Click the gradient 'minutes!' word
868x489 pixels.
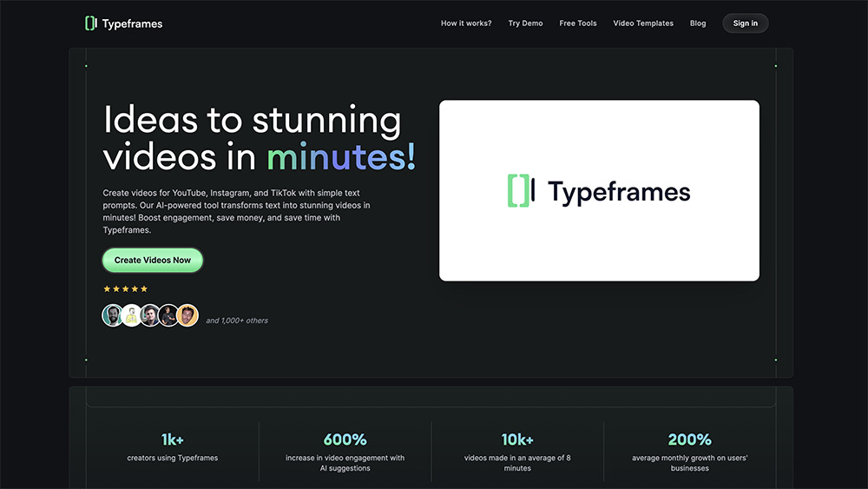point(341,156)
